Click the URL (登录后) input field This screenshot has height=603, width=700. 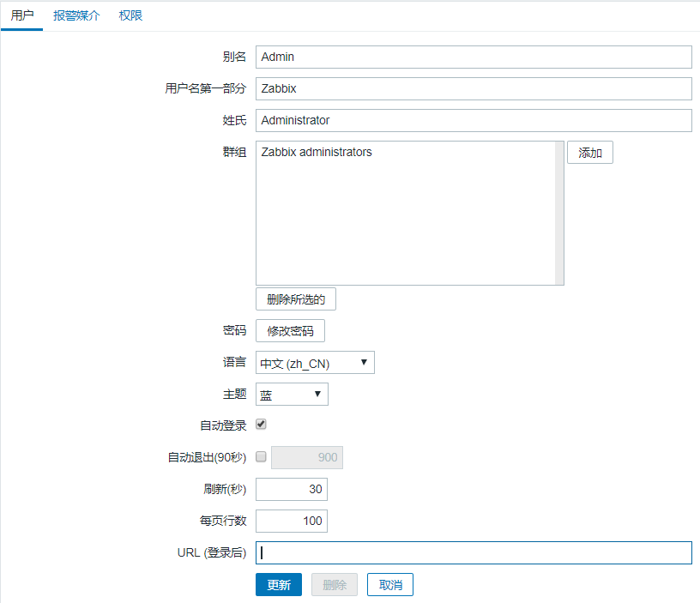click(474, 552)
